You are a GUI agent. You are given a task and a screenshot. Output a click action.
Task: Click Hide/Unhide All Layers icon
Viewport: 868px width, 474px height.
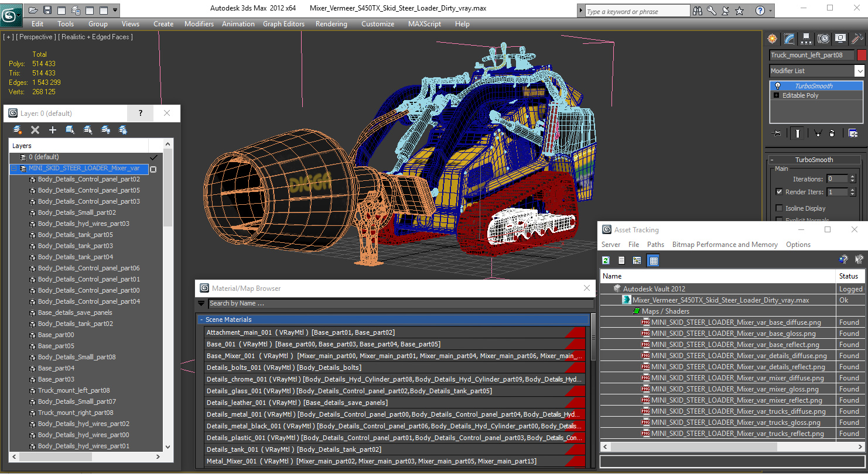(x=105, y=130)
